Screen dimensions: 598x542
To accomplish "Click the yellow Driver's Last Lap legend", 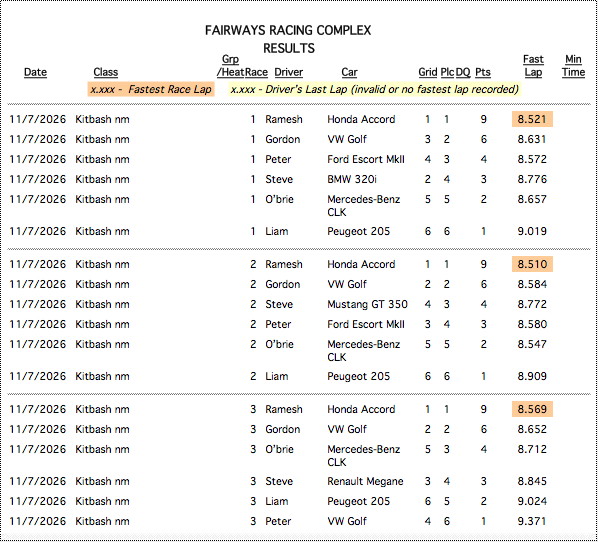I will click(375, 89).
